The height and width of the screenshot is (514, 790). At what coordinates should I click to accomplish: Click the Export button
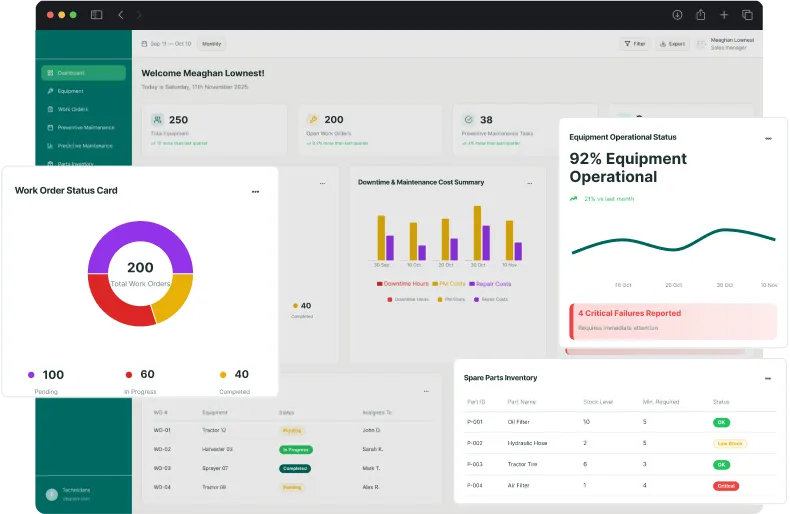(672, 44)
